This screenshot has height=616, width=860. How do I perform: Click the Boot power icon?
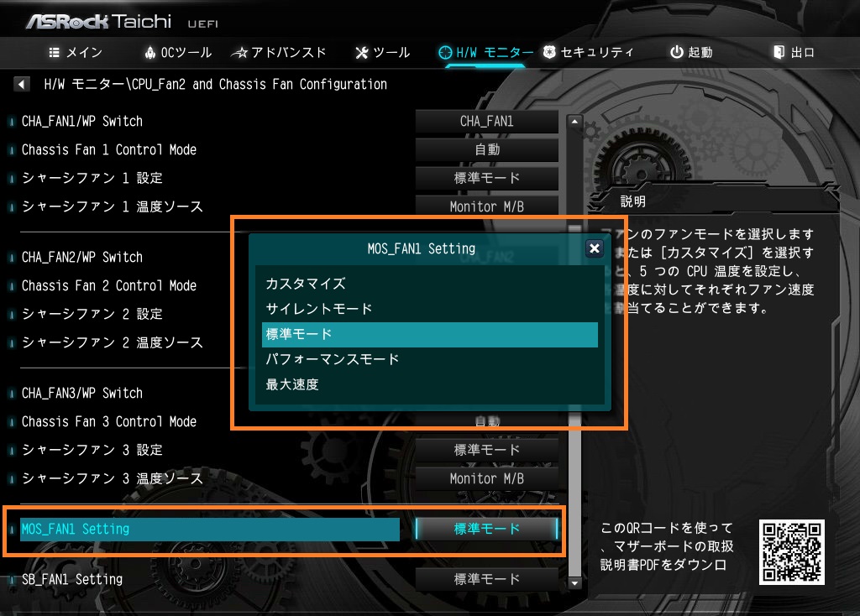tap(677, 52)
